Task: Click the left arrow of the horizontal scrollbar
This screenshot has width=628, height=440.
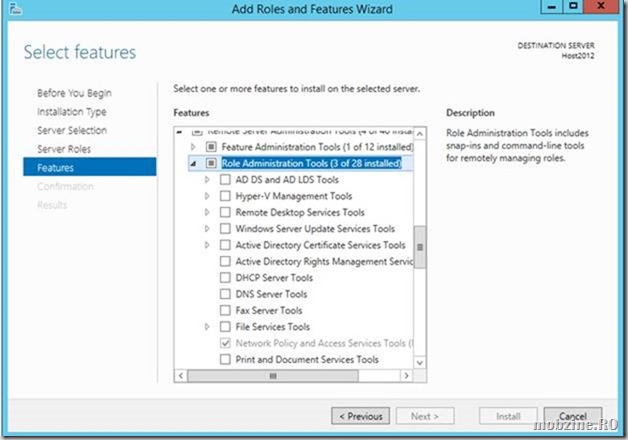Action: 181,376
